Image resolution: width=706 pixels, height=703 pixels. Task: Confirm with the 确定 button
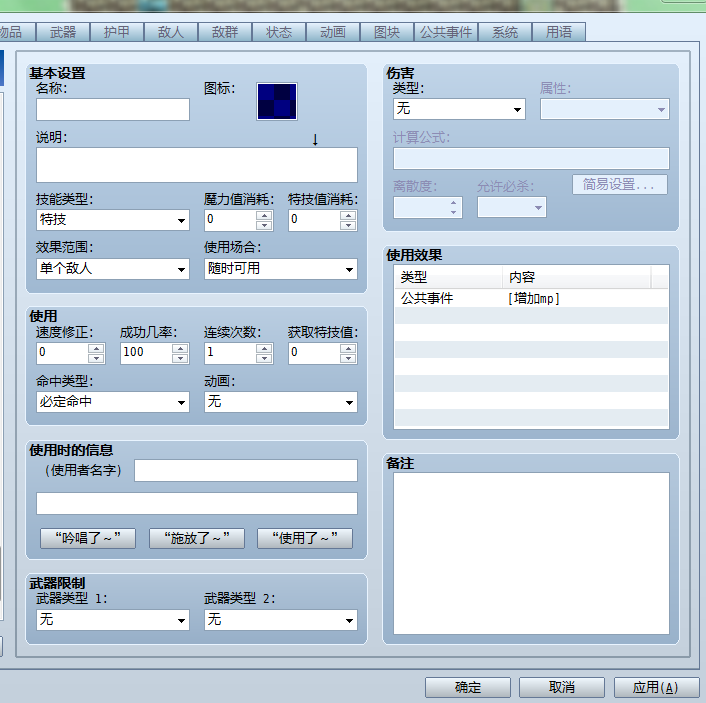click(468, 687)
